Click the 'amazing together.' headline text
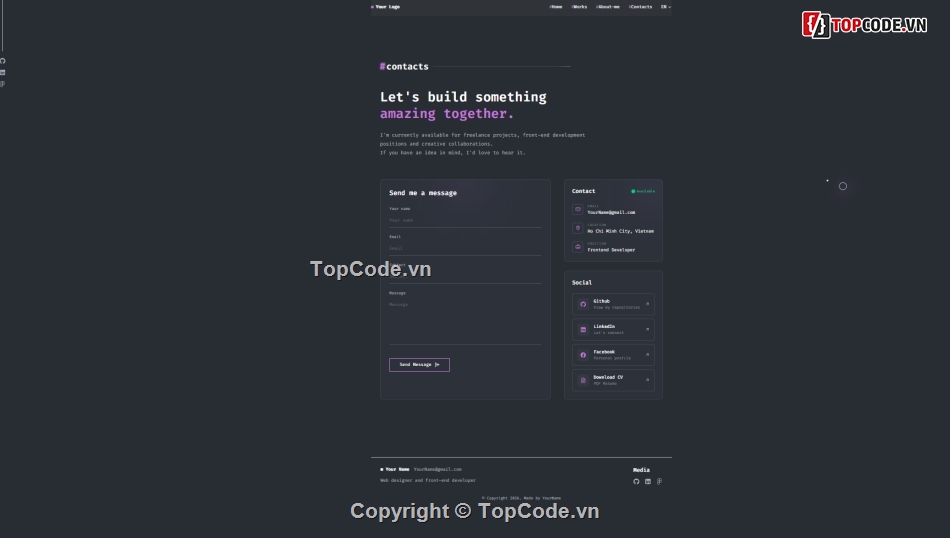Viewport: 950px width, 538px height. 447,114
